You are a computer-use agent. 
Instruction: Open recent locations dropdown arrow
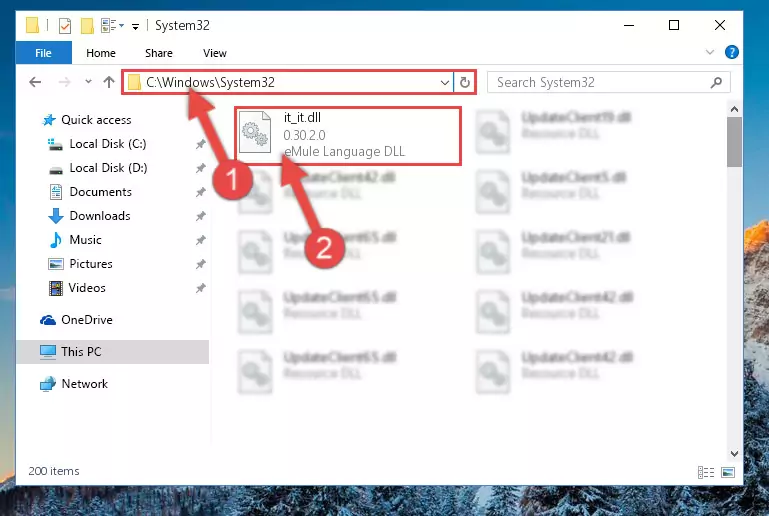tap(88, 82)
